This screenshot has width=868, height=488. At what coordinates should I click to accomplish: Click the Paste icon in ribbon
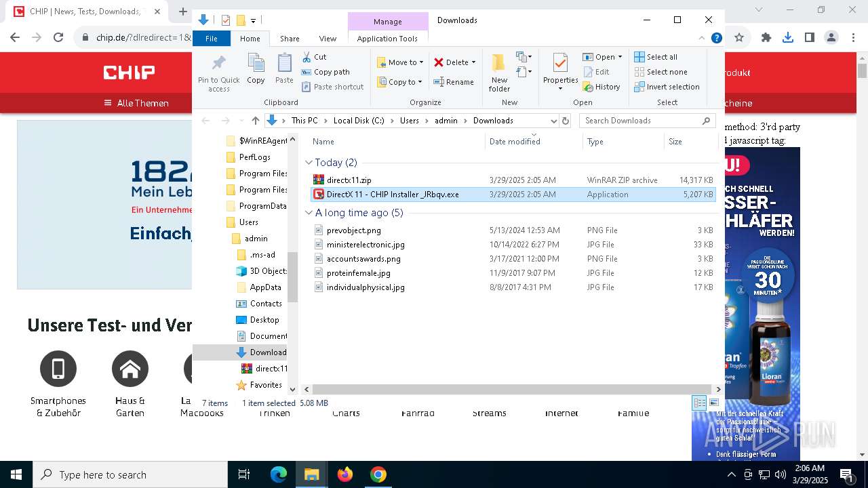[x=284, y=68]
